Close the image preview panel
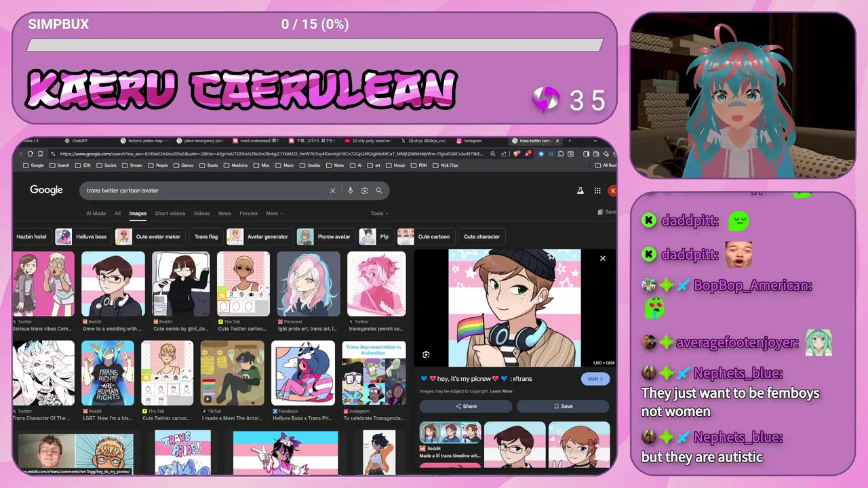The width and height of the screenshot is (868, 488). click(x=602, y=258)
